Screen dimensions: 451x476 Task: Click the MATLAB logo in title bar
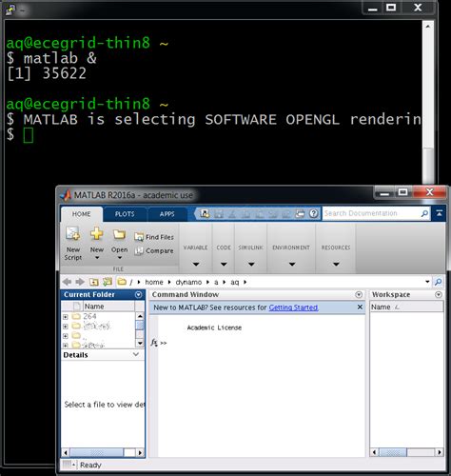(66, 195)
